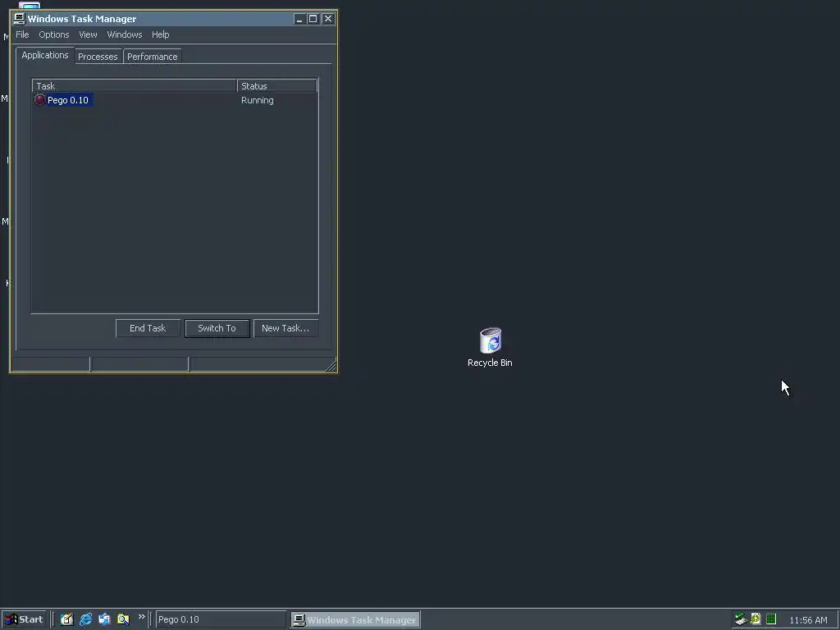Open the View menu
This screenshot has width=840, height=630.
[x=88, y=34]
